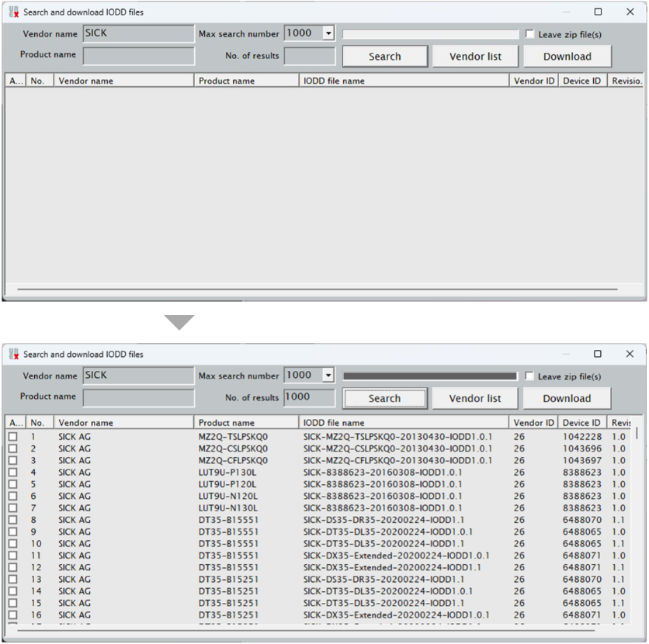
Task: Select file SICK-MZ2Q-TSLPSKQ0-20130430-IODD1.0.1
Action: pos(397,436)
